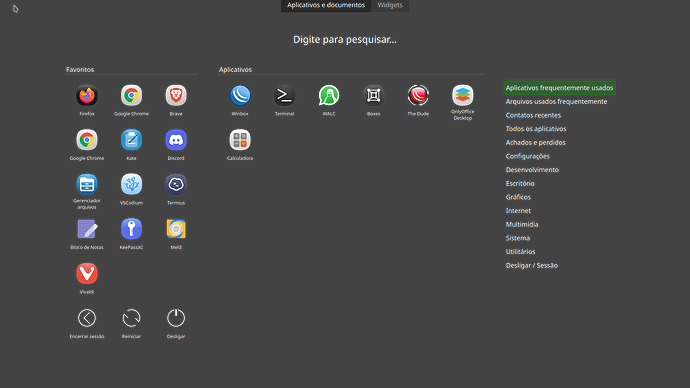
Task: Select the Desenvolvimento category
Action: [x=532, y=170]
